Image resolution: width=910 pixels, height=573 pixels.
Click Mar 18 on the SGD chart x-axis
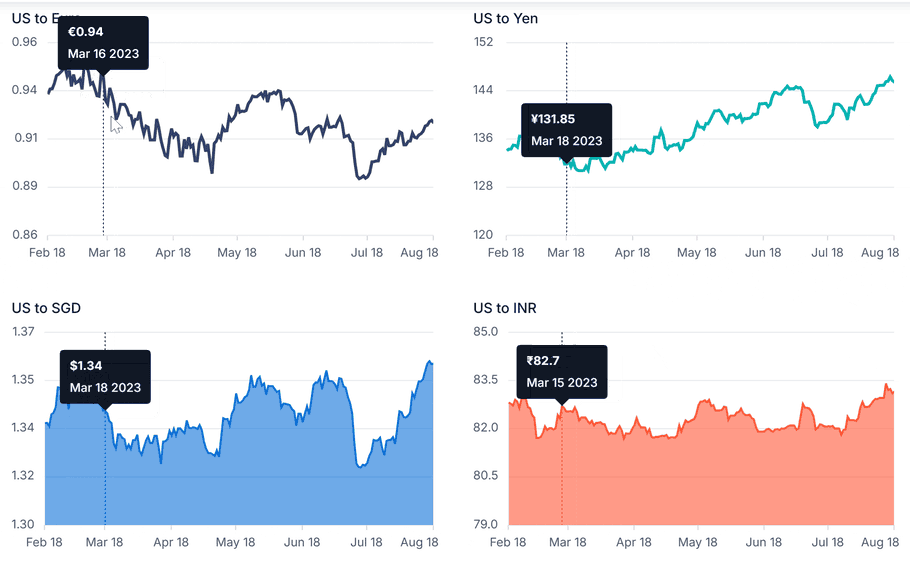click(x=106, y=542)
